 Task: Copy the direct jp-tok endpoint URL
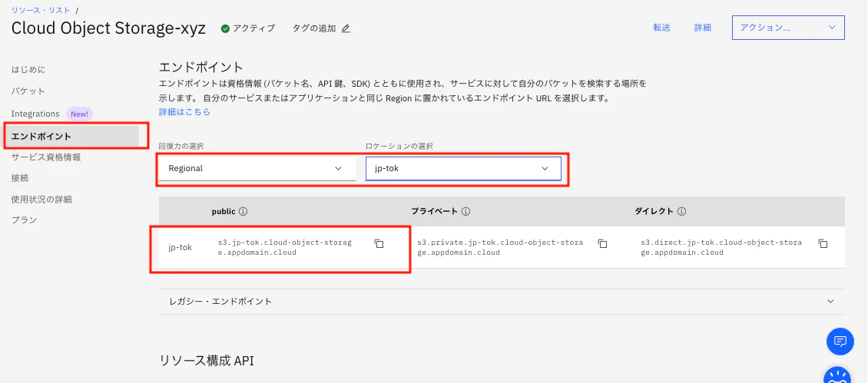tap(823, 243)
